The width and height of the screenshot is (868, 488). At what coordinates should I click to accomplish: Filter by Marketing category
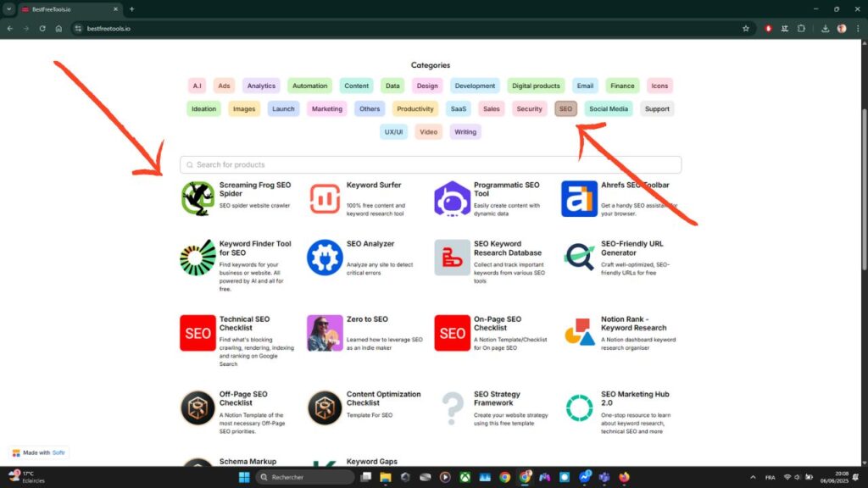click(x=326, y=109)
